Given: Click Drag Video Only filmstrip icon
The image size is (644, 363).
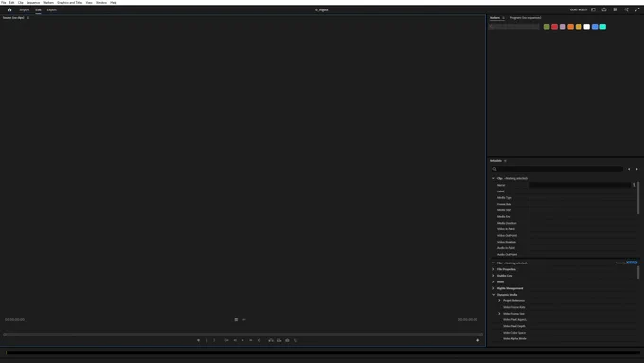Looking at the screenshot, I should click(x=236, y=319).
